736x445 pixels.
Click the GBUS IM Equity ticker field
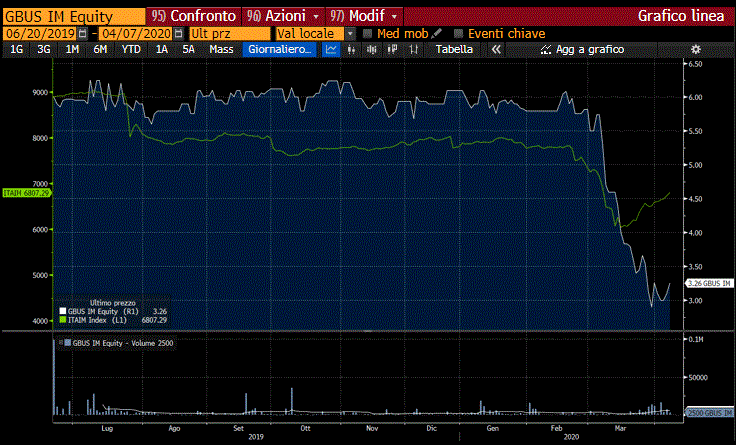pyautogui.click(x=74, y=16)
